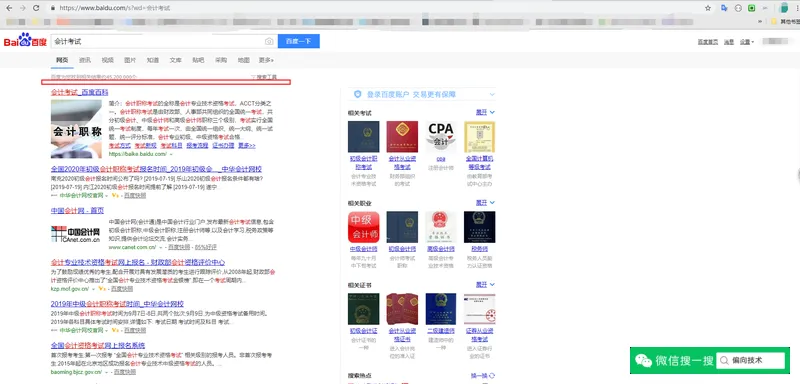Open the 初级会计证 certificate link
The image size is (800, 384).
pos(363,330)
